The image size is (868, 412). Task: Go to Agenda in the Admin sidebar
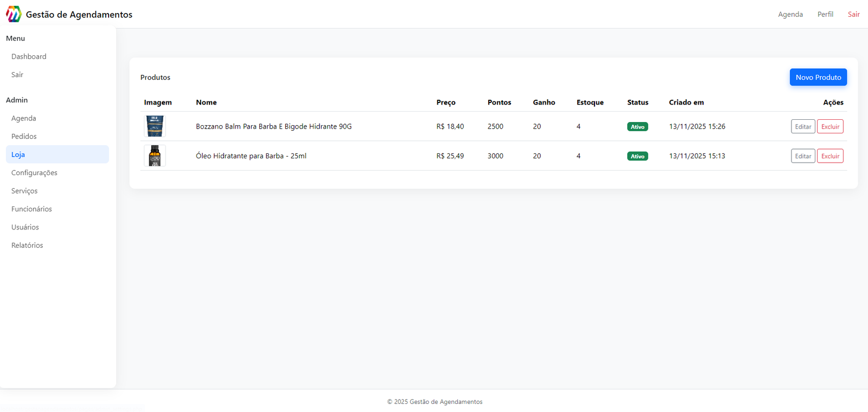(24, 118)
